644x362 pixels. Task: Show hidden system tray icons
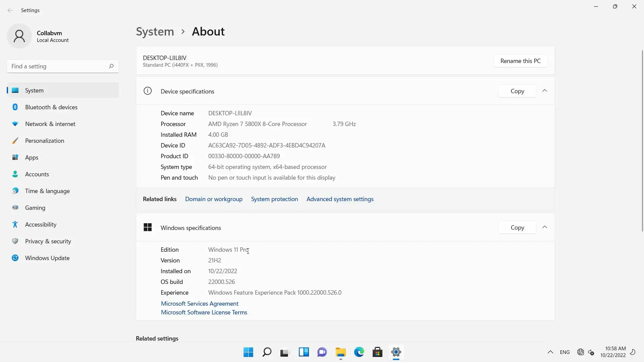(550, 352)
